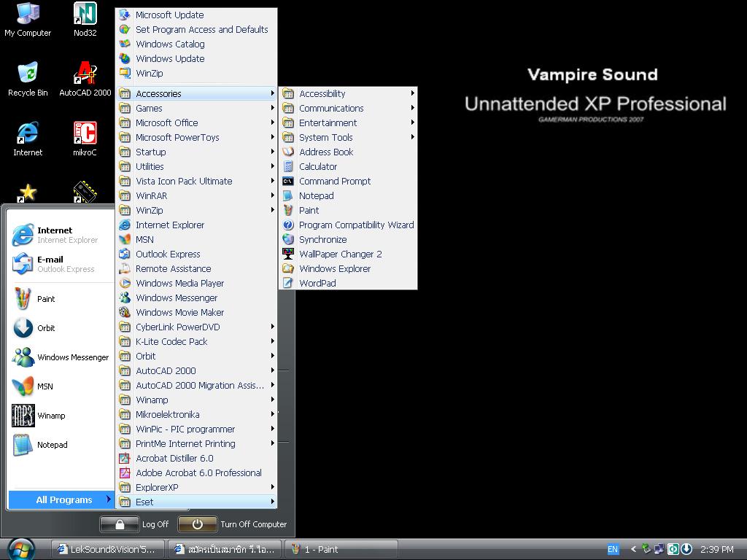
Task: Expand Accessibility submenu arrow
Action: pyautogui.click(x=413, y=93)
